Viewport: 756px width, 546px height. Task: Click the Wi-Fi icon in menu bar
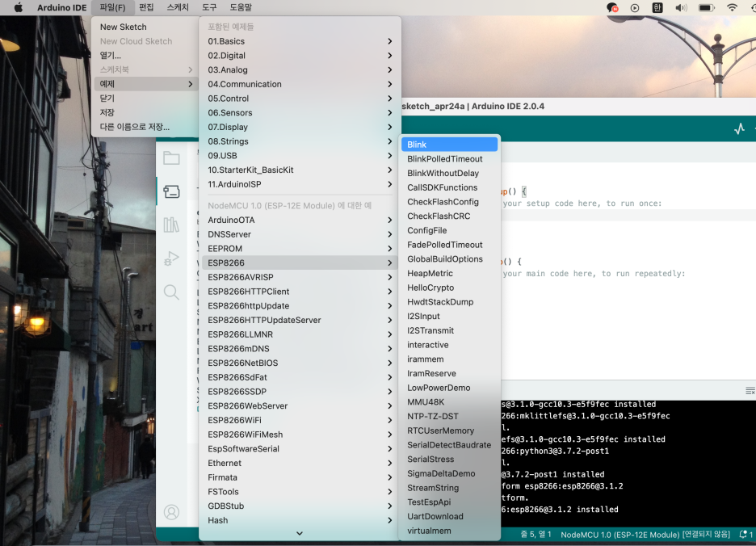(x=732, y=7)
